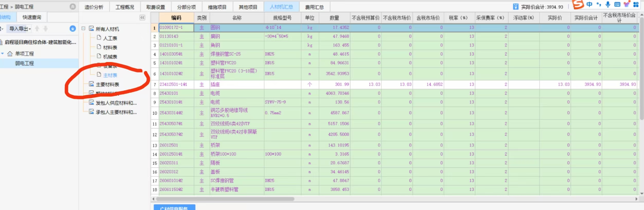This screenshot has height=210, width=644.
Task: Click 桥架100*100 name cell
Action: tap(237, 154)
